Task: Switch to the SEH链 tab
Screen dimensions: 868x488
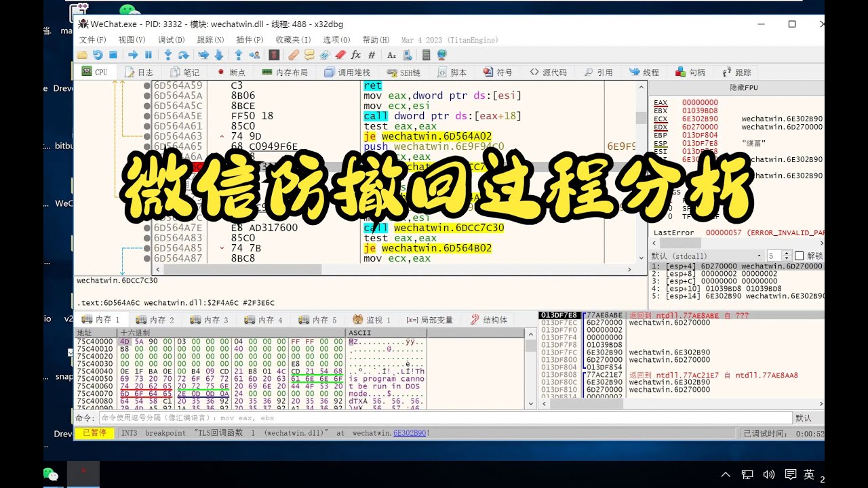Action: pos(404,72)
